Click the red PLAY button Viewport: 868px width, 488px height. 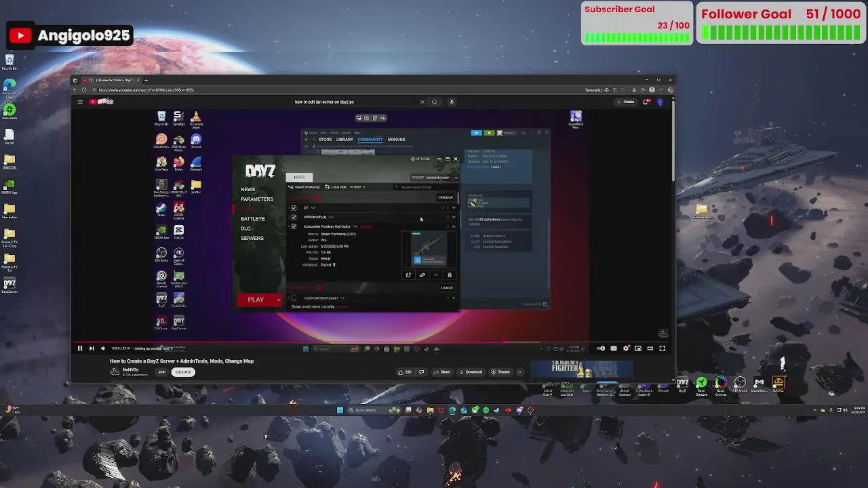(256, 300)
